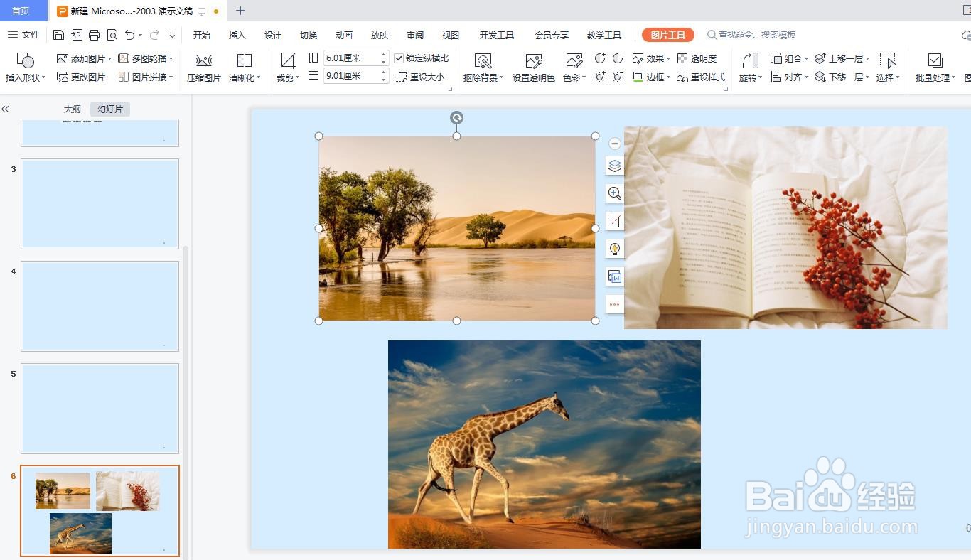Click the Save icon in quick access toolbar
Screen dimensions: 971x560
coord(59,35)
